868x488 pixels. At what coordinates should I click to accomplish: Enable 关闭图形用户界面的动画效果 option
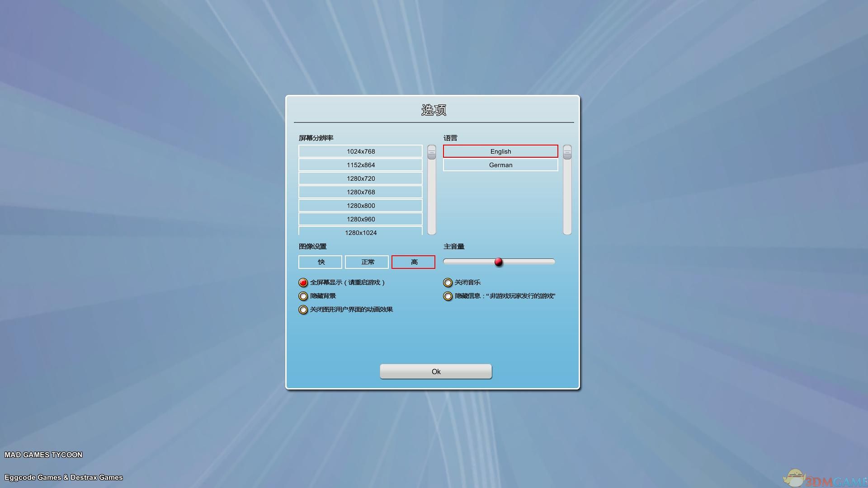(303, 310)
